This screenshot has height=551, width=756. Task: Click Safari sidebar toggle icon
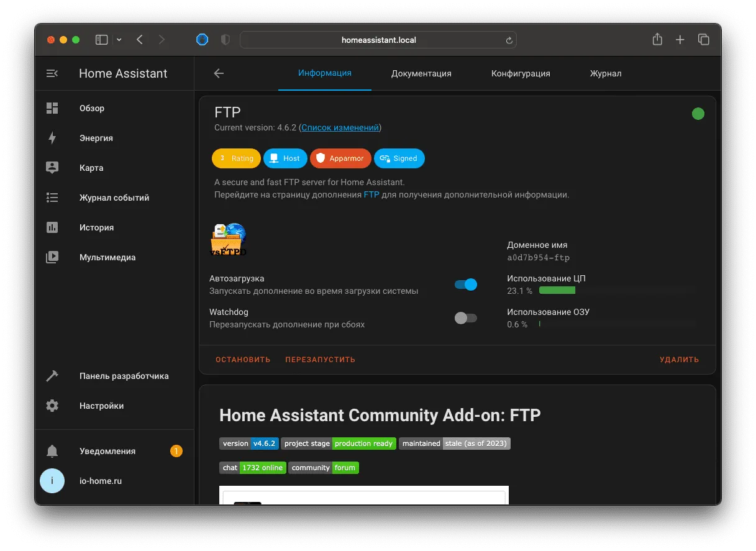[x=102, y=40]
